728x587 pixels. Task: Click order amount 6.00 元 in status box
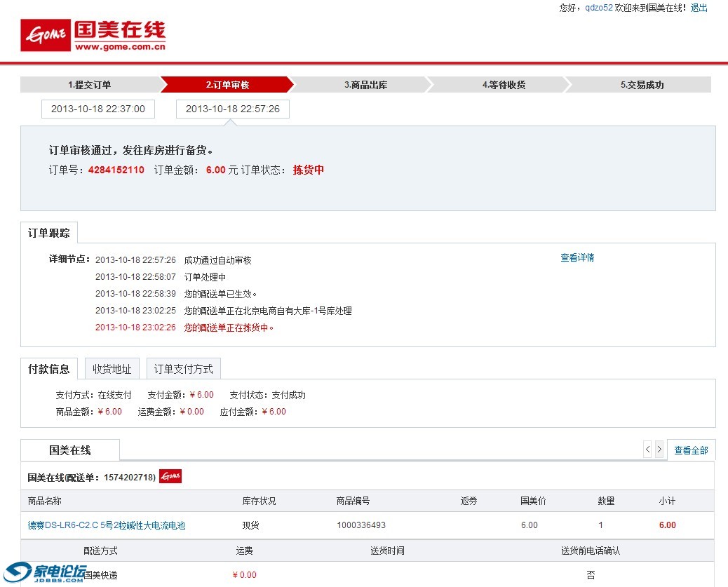click(x=222, y=170)
